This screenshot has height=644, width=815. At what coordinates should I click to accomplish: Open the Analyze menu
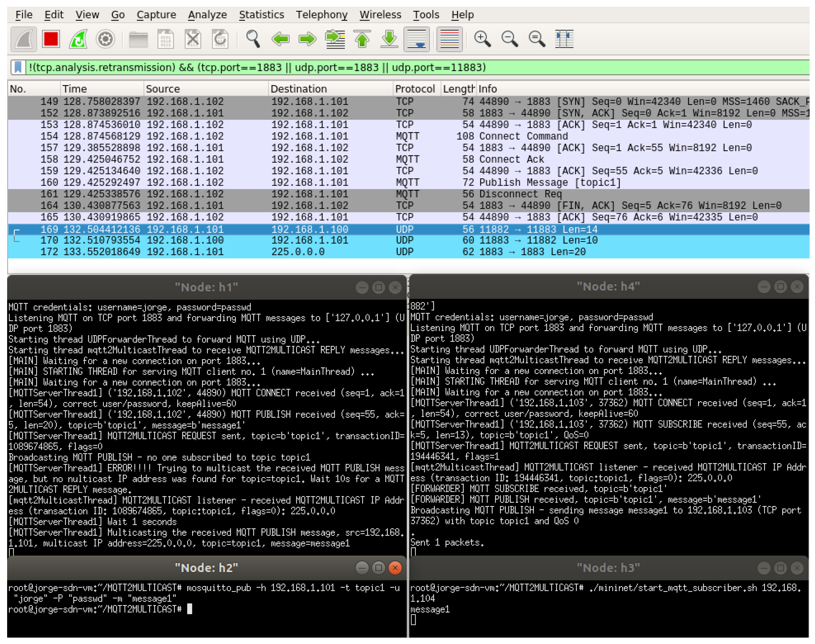tap(207, 15)
